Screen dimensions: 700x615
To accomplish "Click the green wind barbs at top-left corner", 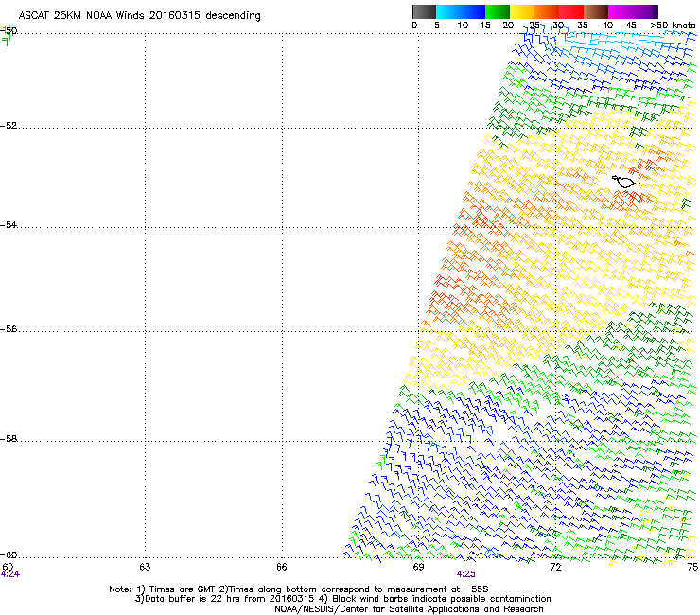I will click(6, 36).
